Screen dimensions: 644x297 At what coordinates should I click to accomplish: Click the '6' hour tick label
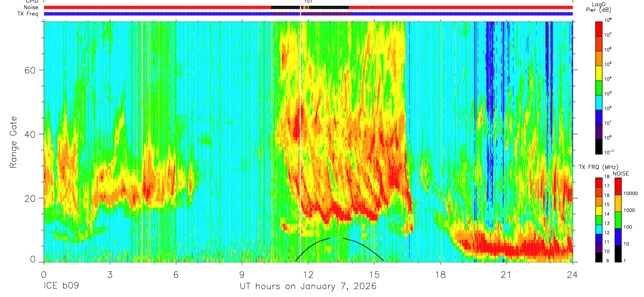pos(176,274)
